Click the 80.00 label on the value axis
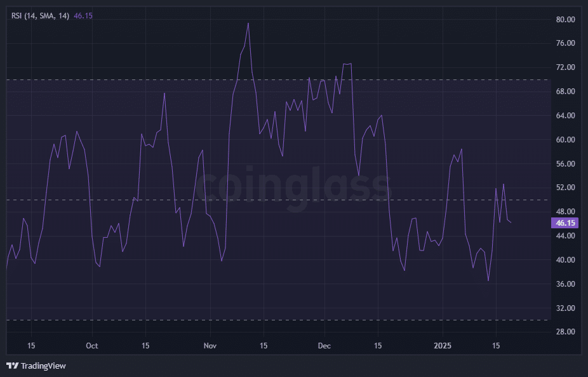588x377 pixels. [x=565, y=20]
